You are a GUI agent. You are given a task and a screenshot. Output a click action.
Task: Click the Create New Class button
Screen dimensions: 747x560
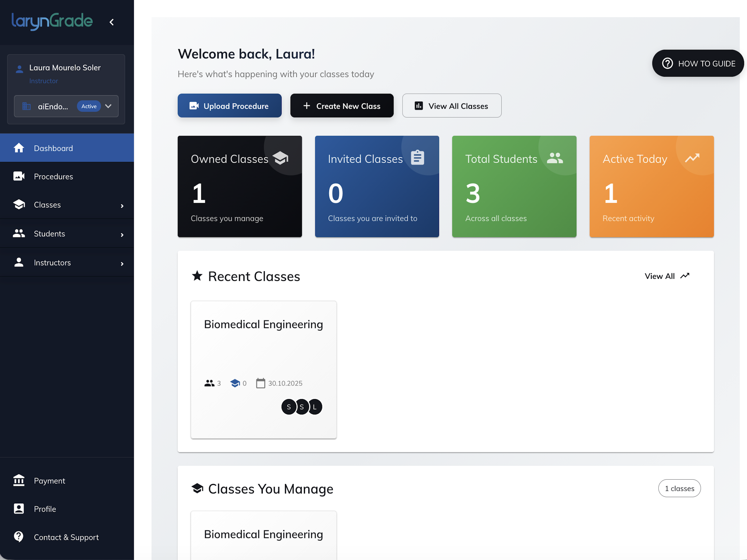342,106
